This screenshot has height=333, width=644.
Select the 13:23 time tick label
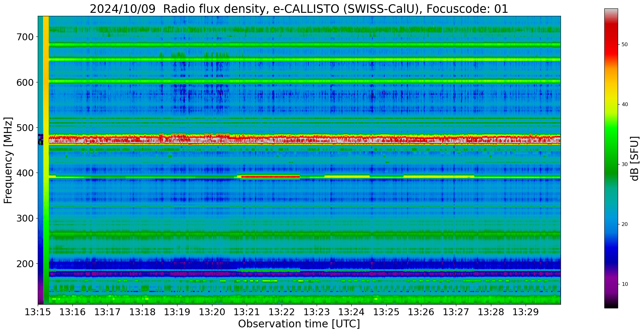pyautogui.click(x=317, y=312)
